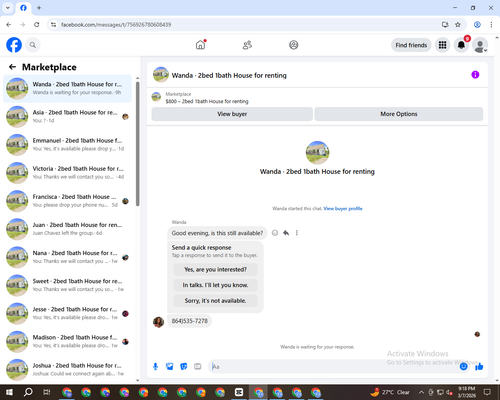
Task: Open the emoji picker in message box
Action: click(463, 367)
